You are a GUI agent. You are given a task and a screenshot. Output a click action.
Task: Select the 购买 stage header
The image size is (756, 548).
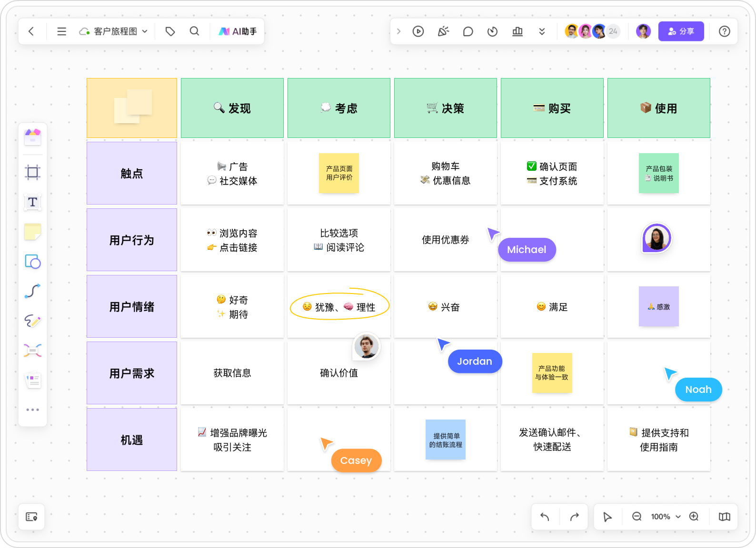(x=552, y=108)
